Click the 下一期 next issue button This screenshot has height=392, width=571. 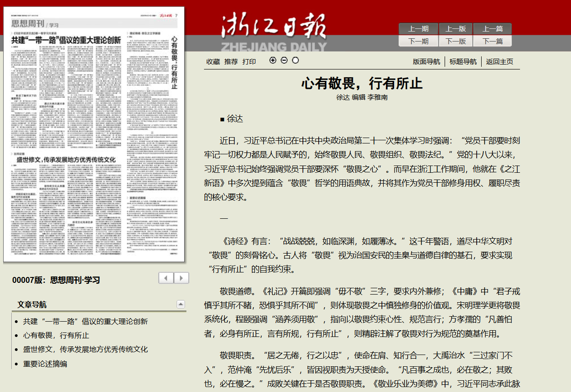tap(418, 41)
